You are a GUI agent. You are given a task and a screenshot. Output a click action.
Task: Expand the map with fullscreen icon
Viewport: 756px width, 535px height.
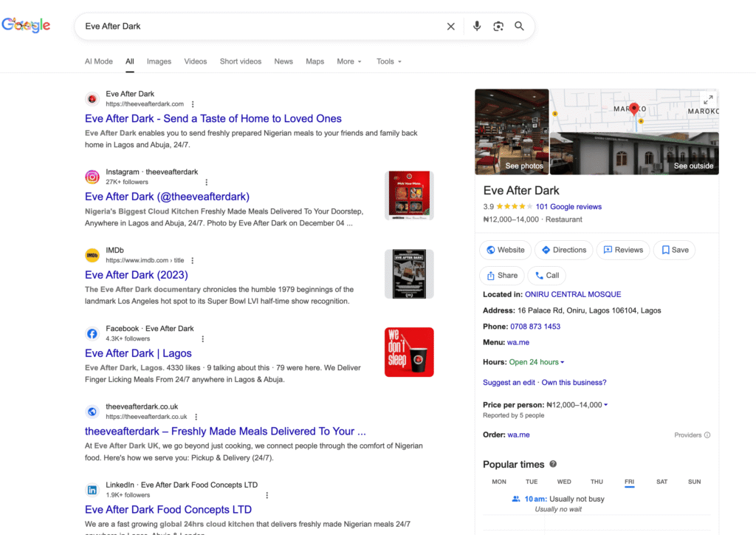tap(708, 100)
